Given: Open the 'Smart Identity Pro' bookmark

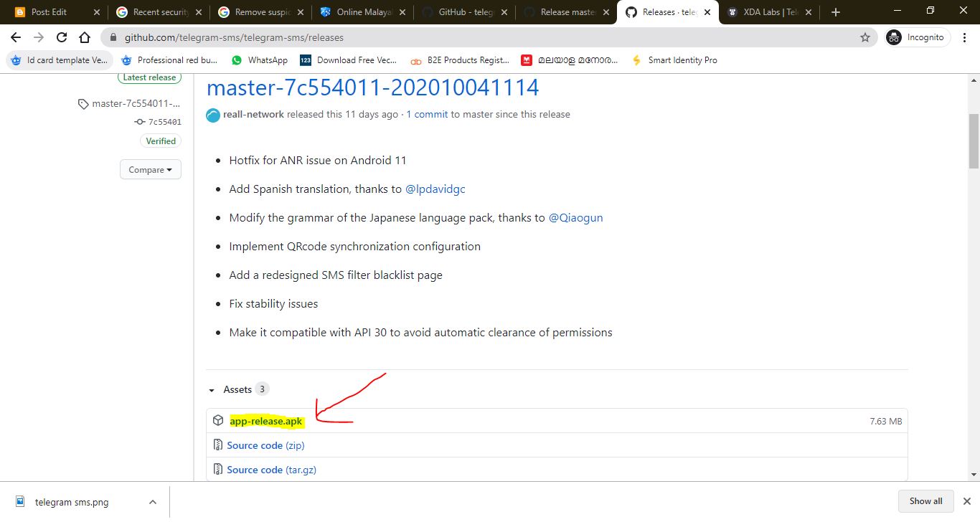Looking at the screenshot, I should (674, 60).
